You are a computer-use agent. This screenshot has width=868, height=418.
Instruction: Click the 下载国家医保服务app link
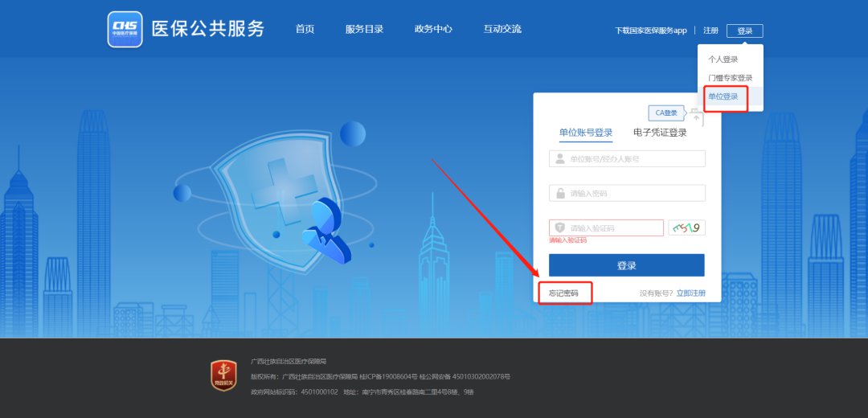click(x=650, y=31)
